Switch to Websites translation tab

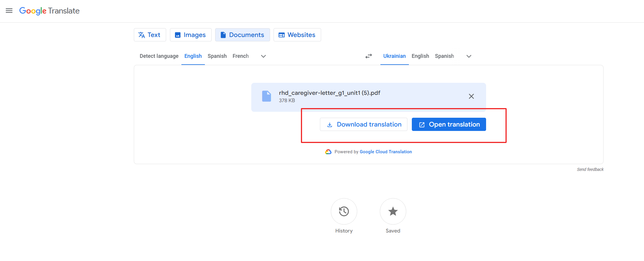[x=297, y=35]
